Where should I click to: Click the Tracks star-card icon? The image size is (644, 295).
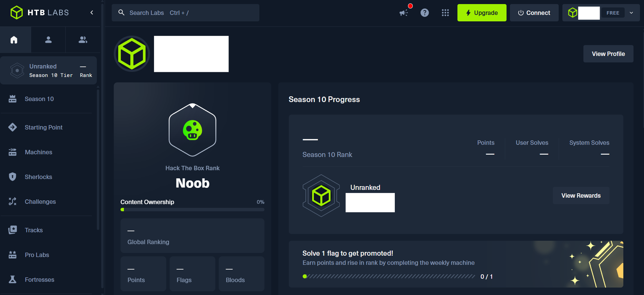(x=13, y=230)
